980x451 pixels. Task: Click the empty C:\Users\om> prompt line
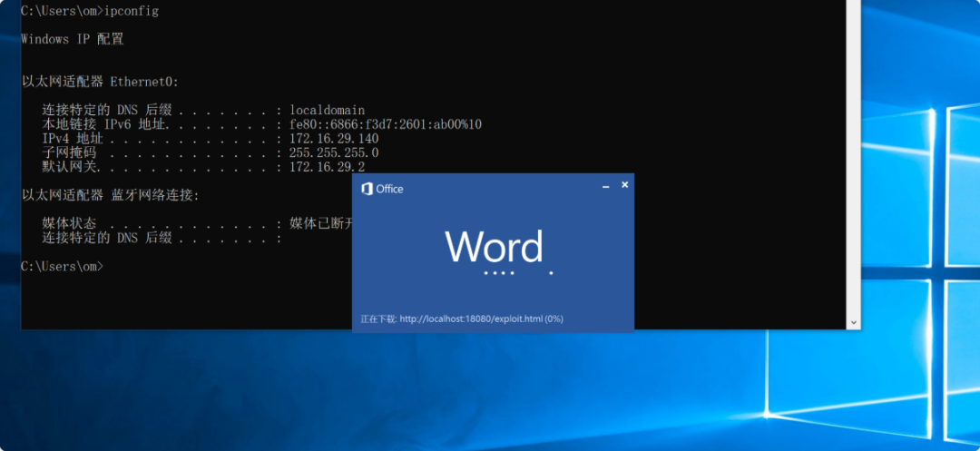[x=62, y=266]
